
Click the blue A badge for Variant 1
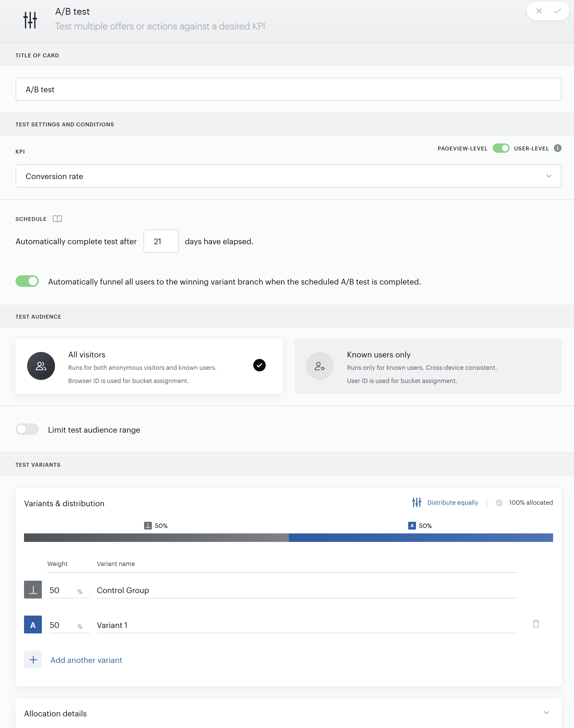33,625
